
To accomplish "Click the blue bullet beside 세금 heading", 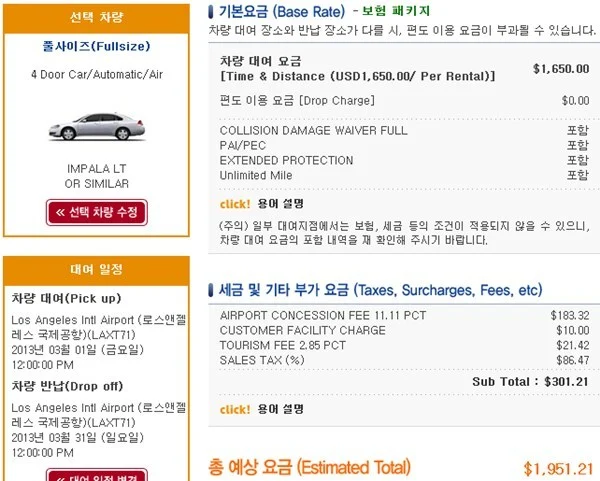I will [210, 290].
